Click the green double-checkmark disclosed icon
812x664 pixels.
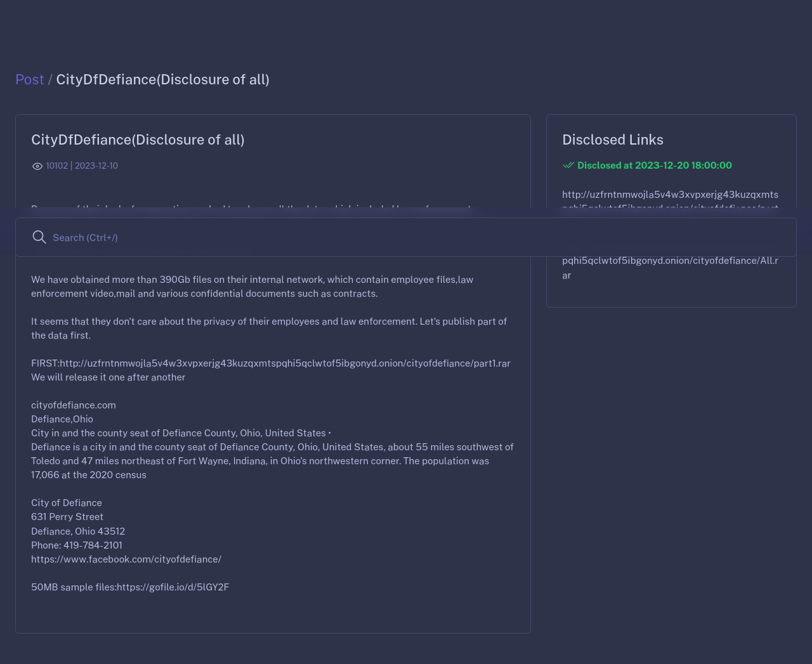pos(568,166)
